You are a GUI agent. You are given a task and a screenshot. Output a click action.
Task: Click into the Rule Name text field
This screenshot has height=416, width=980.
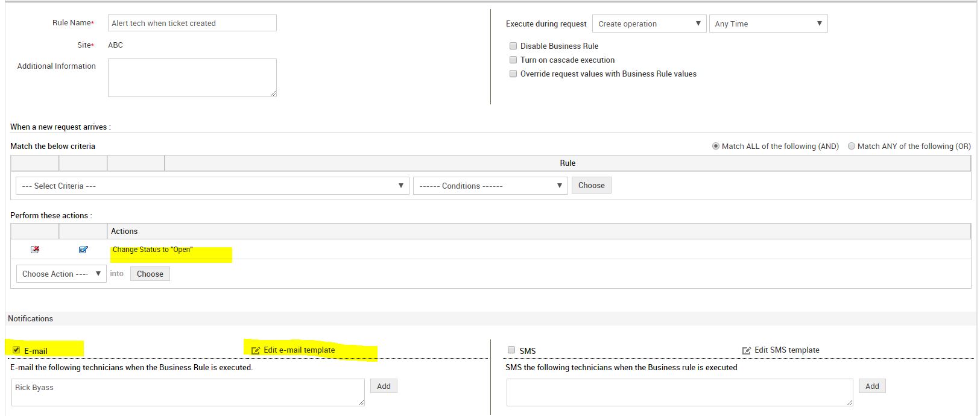point(192,23)
